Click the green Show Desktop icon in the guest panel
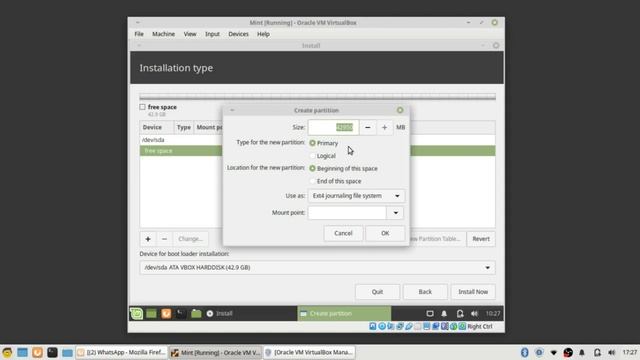Image resolution: width=640 pixels, height=360 pixels. 151,313
